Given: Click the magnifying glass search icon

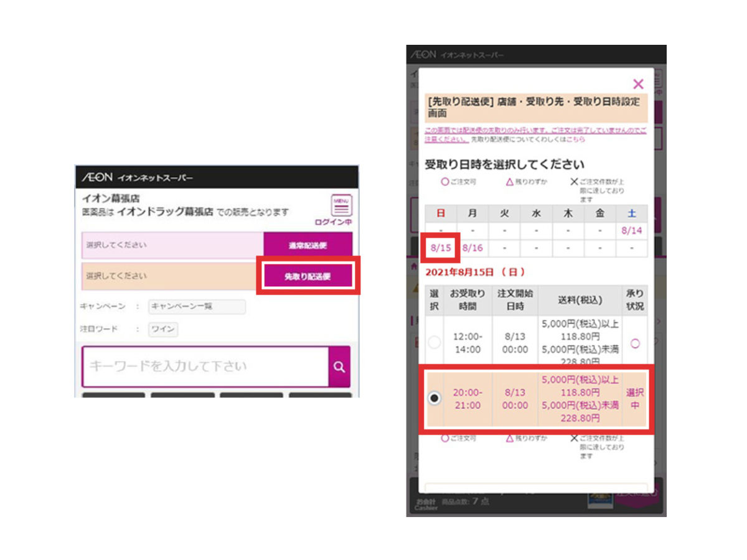Looking at the screenshot, I should [339, 366].
